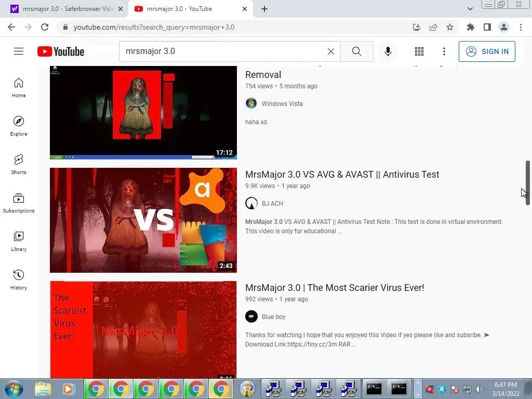
Task: Close the Saferbrowser tab
Action: pos(121,9)
